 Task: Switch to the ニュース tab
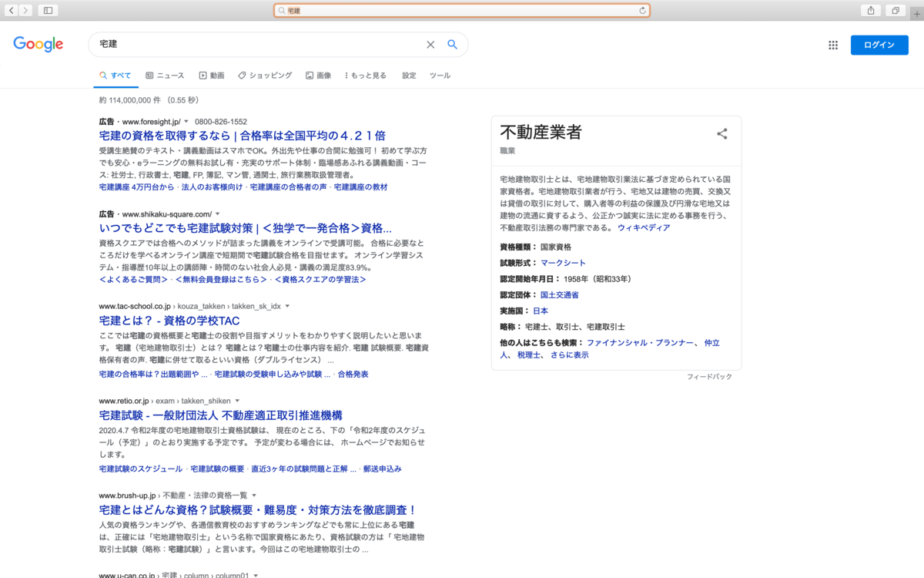[x=165, y=76]
